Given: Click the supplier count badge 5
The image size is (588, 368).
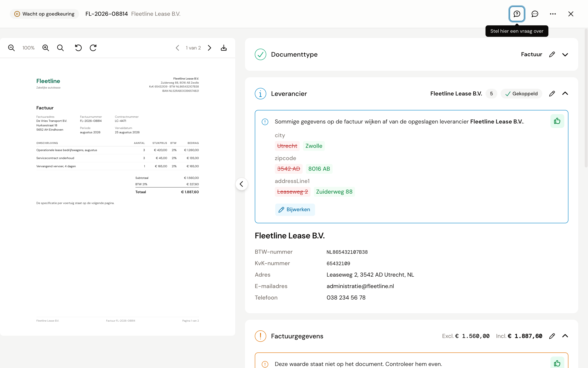Looking at the screenshot, I should point(491,94).
